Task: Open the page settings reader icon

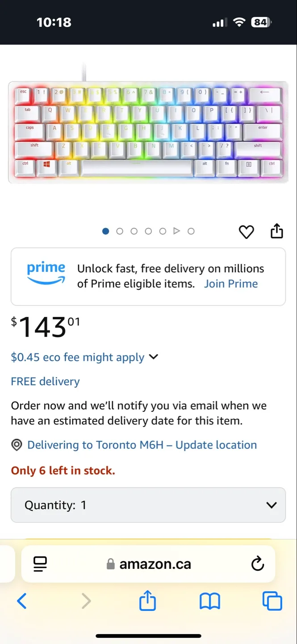Action: (x=40, y=564)
